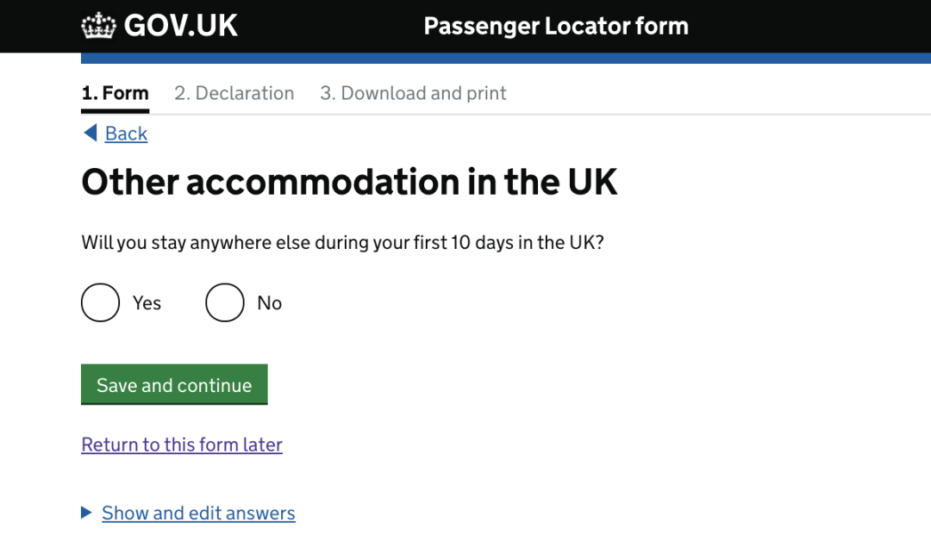The height and width of the screenshot is (560, 931).
Task: Click the 'Yes' option label text
Action: 147,303
